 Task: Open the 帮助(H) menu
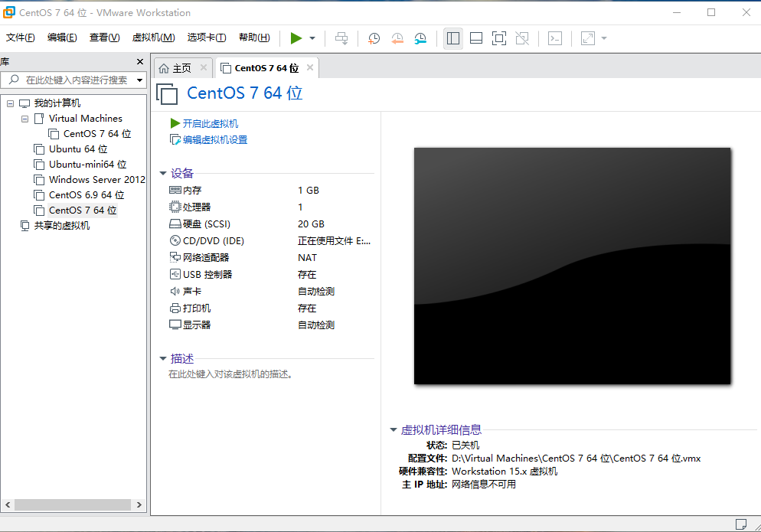(254, 38)
